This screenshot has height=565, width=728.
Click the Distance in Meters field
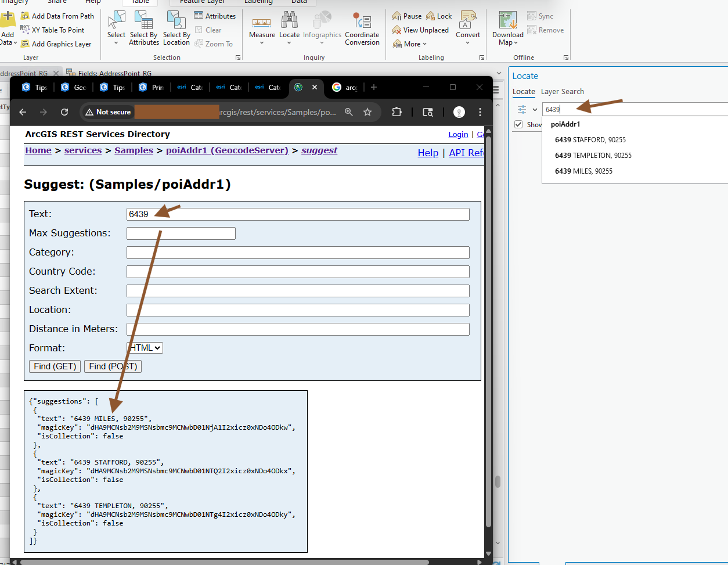[x=298, y=329]
